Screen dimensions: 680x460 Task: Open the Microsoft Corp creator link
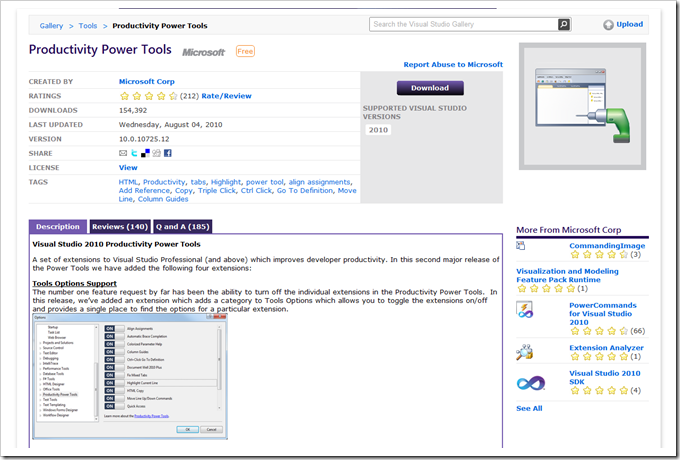(x=147, y=82)
